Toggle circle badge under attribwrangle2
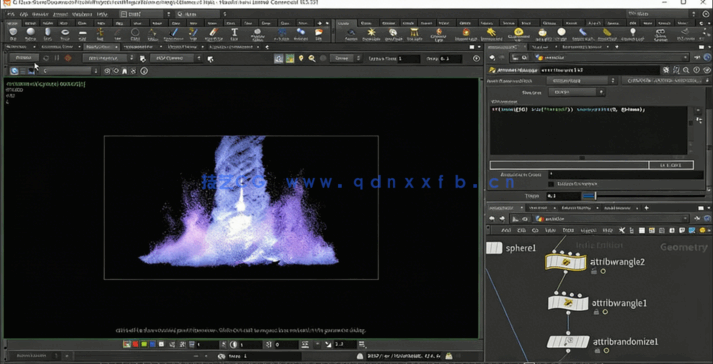Image resolution: width=713 pixels, height=364 pixels. (x=603, y=271)
